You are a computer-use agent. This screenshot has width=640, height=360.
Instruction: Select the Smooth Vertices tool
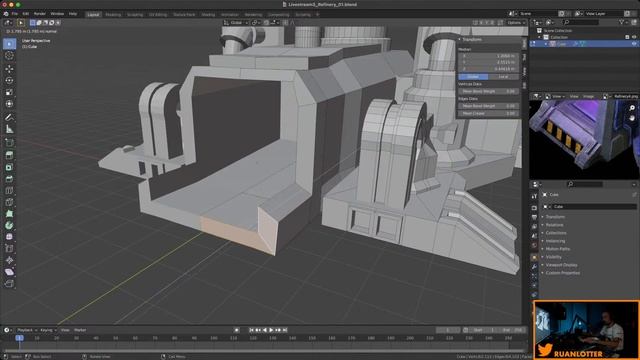click(x=9, y=237)
